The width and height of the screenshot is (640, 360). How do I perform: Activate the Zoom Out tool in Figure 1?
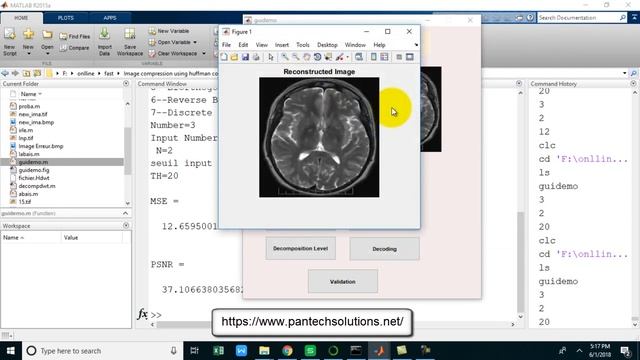pyautogui.click(x=296, y=57)
